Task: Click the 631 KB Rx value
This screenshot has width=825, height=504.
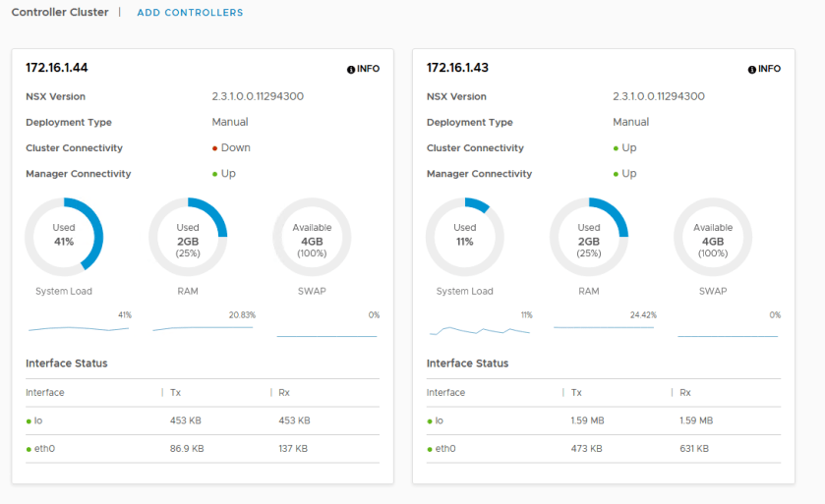Action: click(694, 449)
